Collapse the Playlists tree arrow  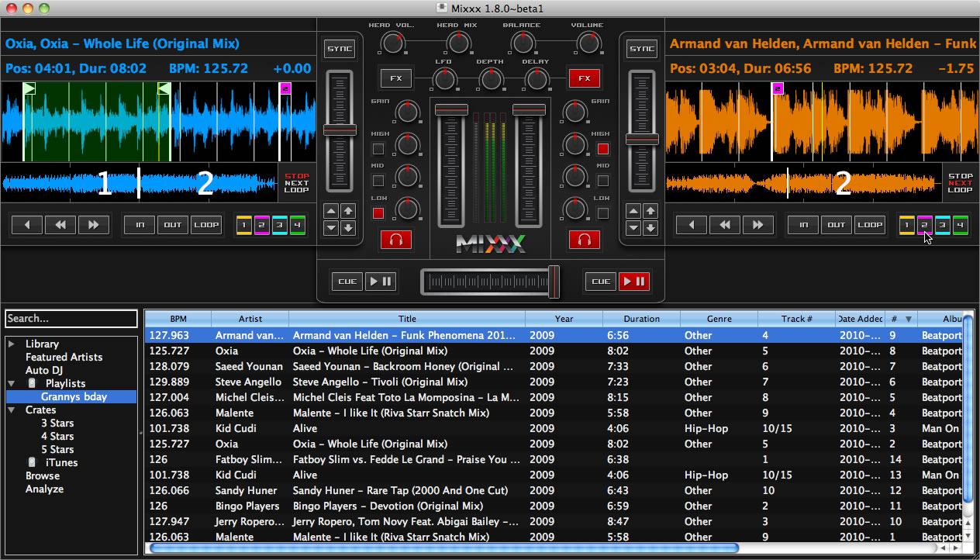tap(12, 383)
